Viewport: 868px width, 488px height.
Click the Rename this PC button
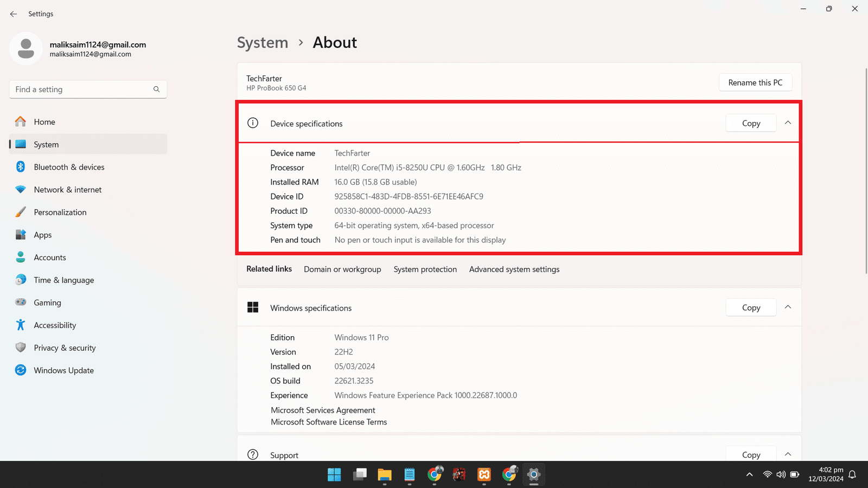(755, 82)
